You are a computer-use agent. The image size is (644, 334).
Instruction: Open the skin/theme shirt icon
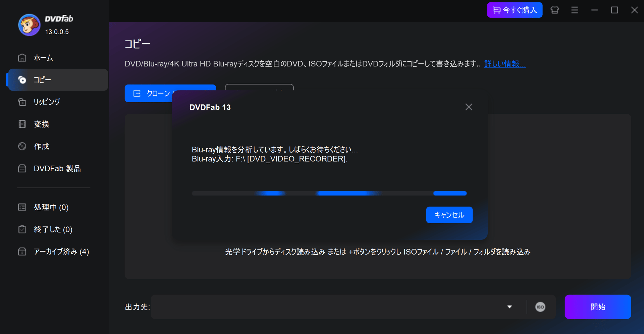(555, 10)
